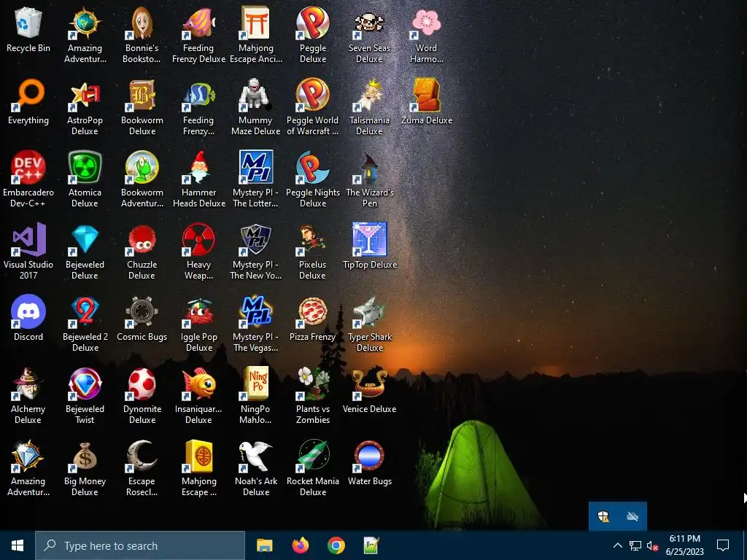Image resolution: width=747 pixels, height=560 pixels.
Task: Select Peggle Nights Deluxe icon
Action: click(x=313, y=167)
